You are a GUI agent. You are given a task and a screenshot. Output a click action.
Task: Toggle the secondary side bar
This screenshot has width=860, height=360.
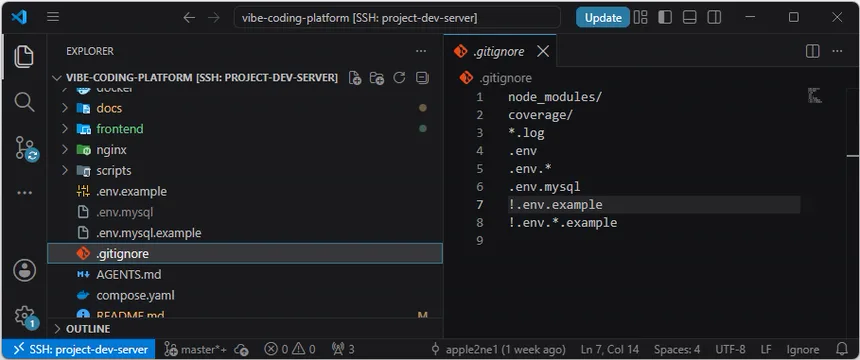(x=714, y=18)
